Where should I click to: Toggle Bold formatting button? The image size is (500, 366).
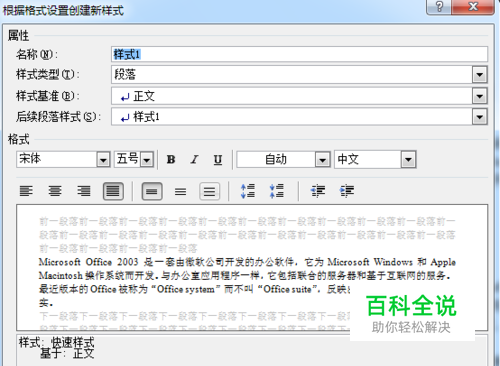pos(171,160)
